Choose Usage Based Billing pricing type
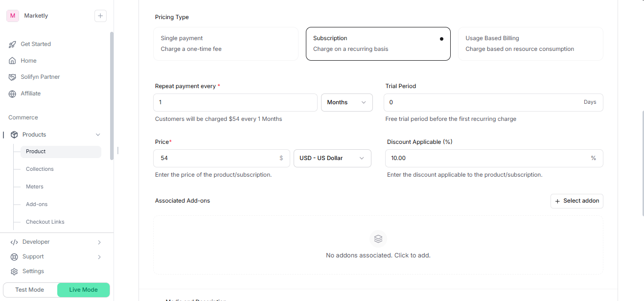The width and height of the screenshot is (644, 301). click(x=530, y=44)
